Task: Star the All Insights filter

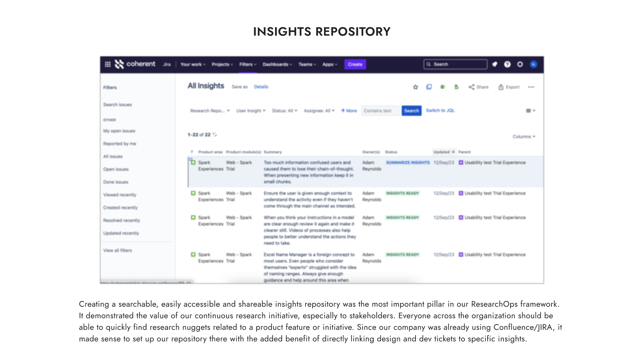Action: (416, 87)
